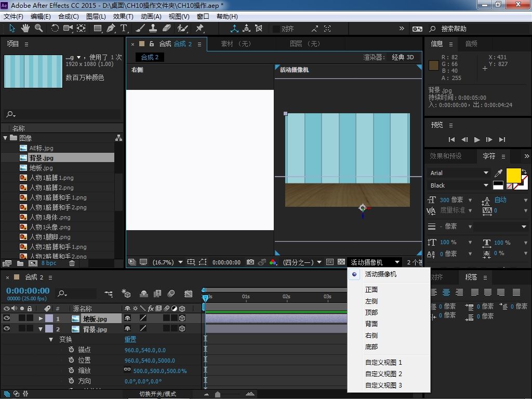Open the 效果(T) menu
The height and width of the screenshot is (399, 532).
coord(123,16)
